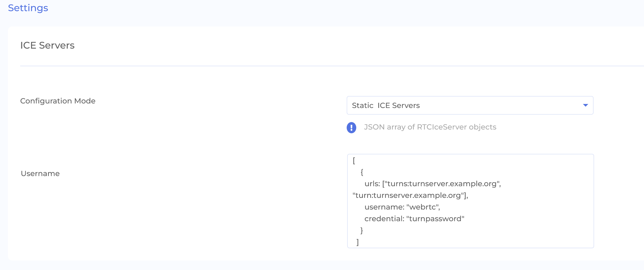Click the dropdown arrow on Static ICE Servers

[x=585, y=105]
